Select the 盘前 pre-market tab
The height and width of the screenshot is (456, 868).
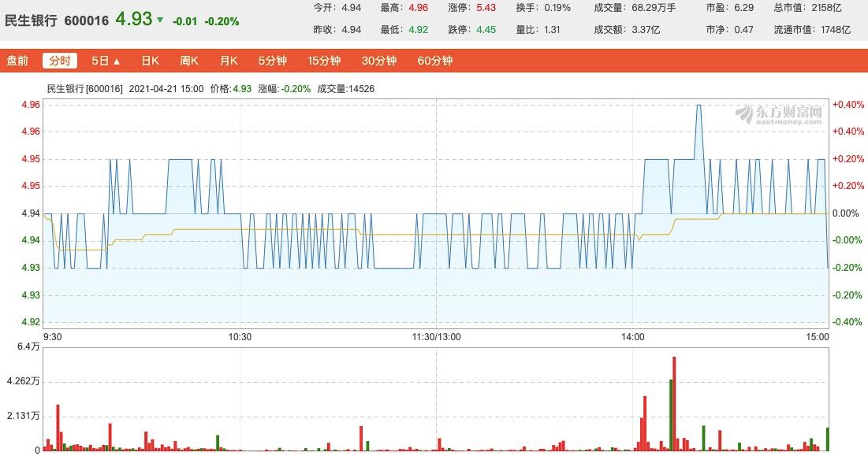point(17,61)
